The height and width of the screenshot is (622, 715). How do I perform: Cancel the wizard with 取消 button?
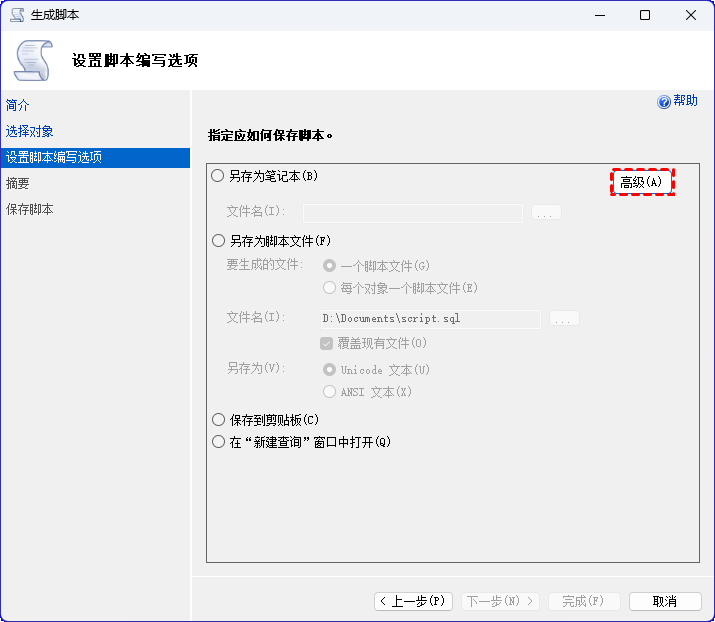click(665, 601)
